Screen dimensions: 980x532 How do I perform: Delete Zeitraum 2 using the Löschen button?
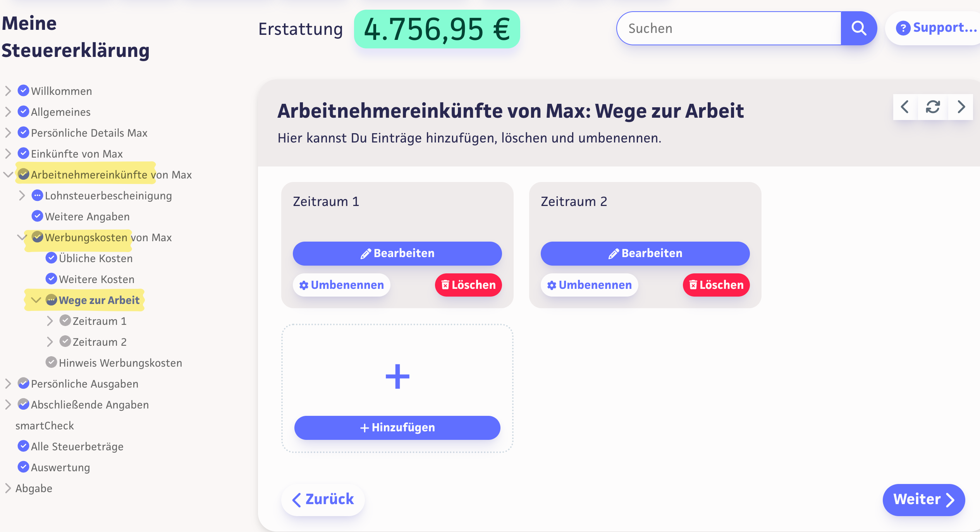tap(716, 285)
